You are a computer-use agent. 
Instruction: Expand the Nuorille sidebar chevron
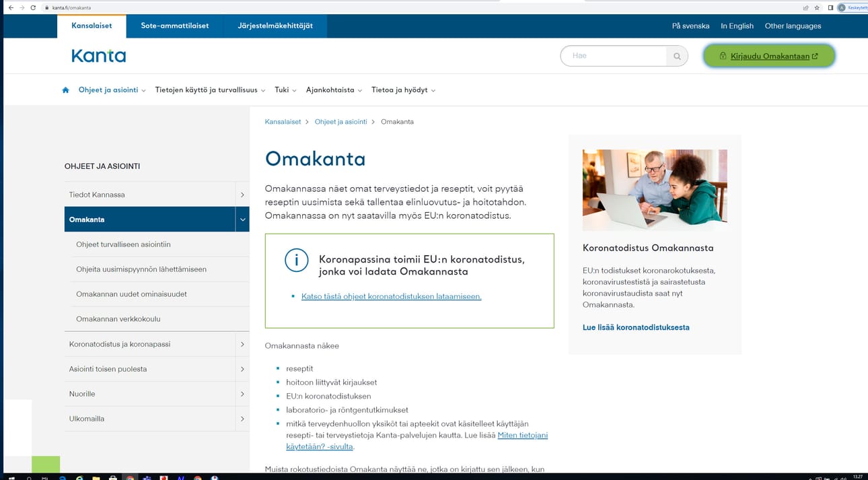pos(242,394)
